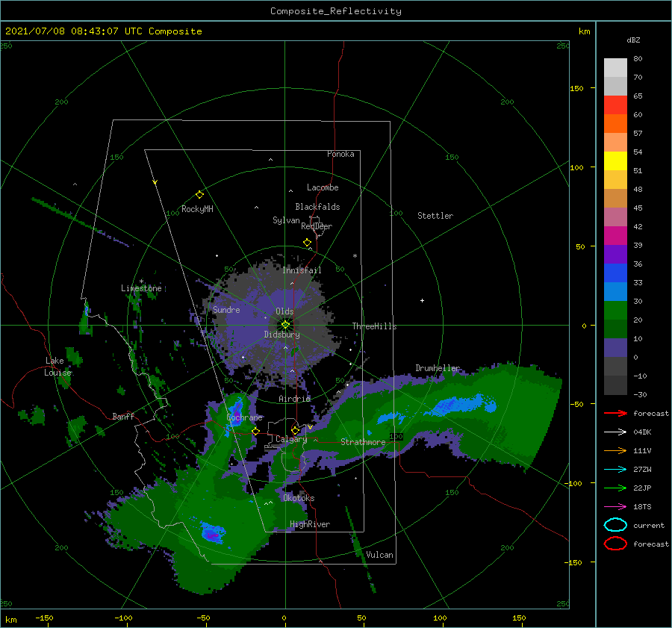Click the Okotoks city label

click(299, 498)
